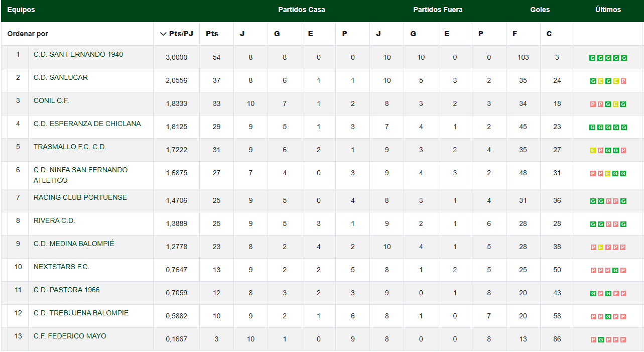Viewport: 644px width, 352px height.
Task: Go to C.D. ESPERANZA DE CHICLANA team
Action: (87, 124)
